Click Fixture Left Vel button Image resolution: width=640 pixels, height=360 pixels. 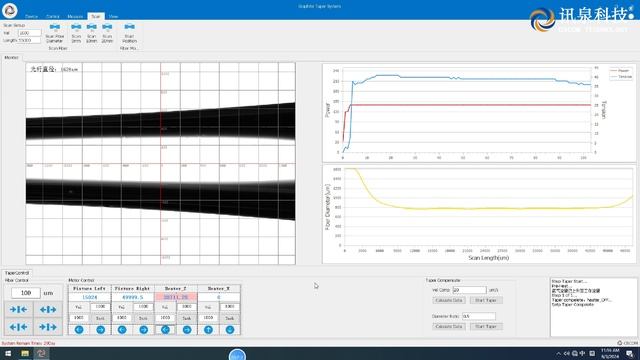click(78, 307)
